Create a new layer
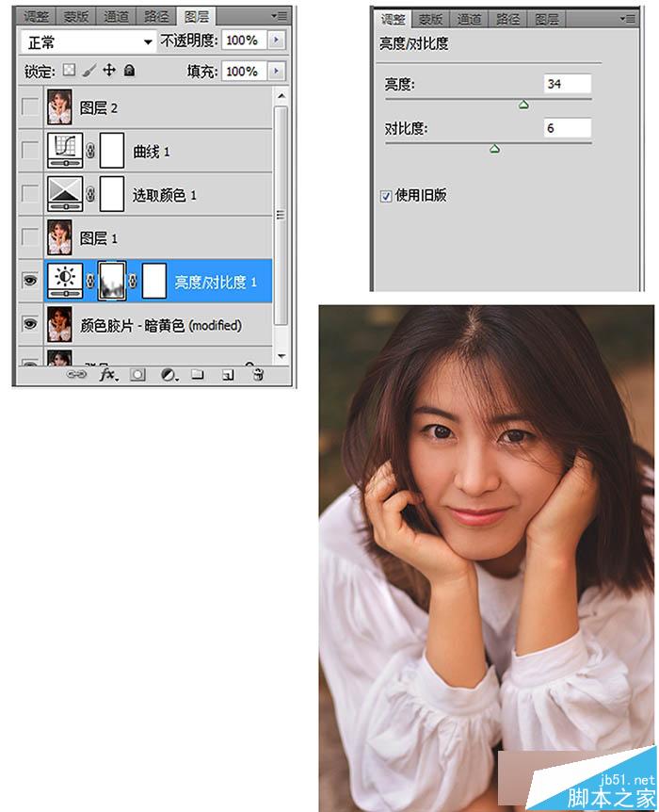The width and height of the screenshot is (659, 812). tap(228, 374)
